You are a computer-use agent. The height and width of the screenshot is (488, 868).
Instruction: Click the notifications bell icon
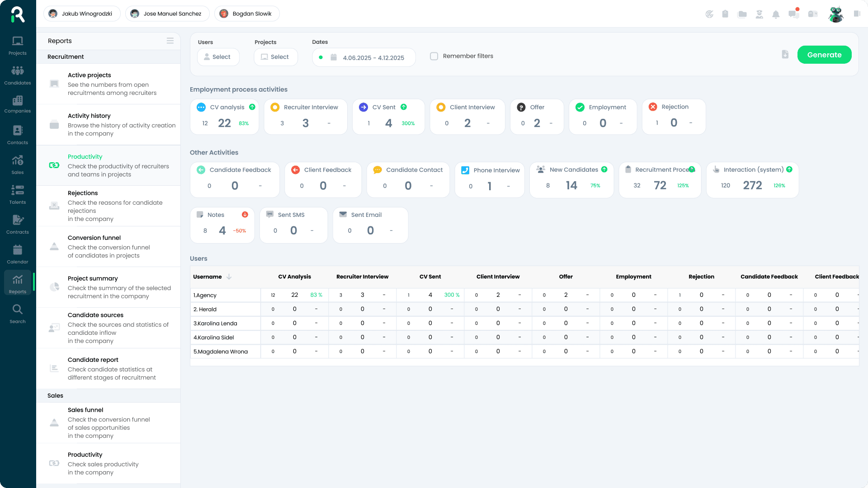(x=776, y=14)
